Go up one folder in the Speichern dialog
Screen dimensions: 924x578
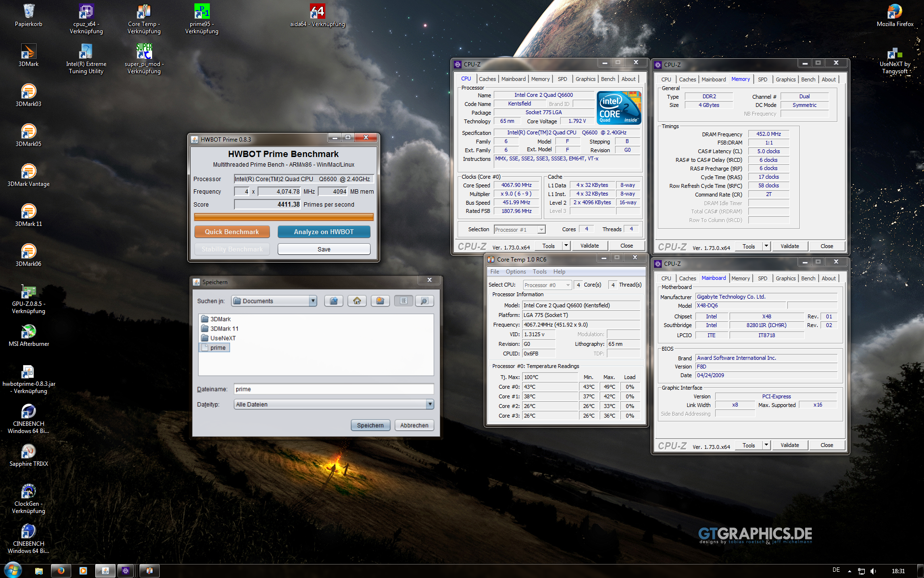click(334, 301)
